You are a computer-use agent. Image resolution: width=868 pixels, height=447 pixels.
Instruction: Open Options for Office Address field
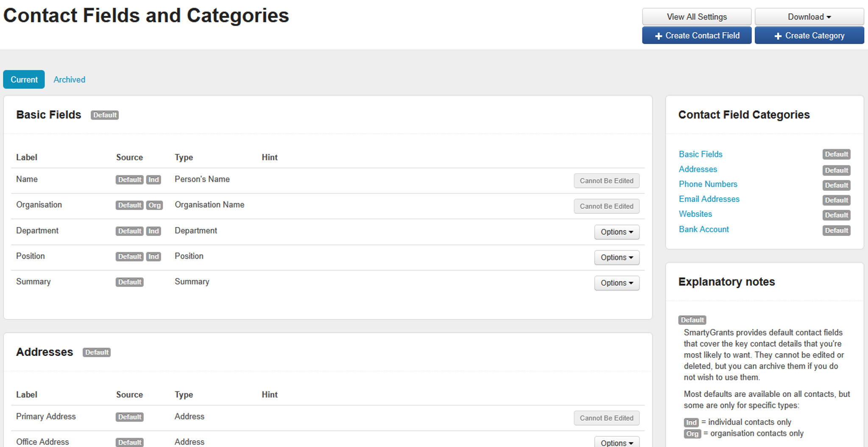click(617, 442)
